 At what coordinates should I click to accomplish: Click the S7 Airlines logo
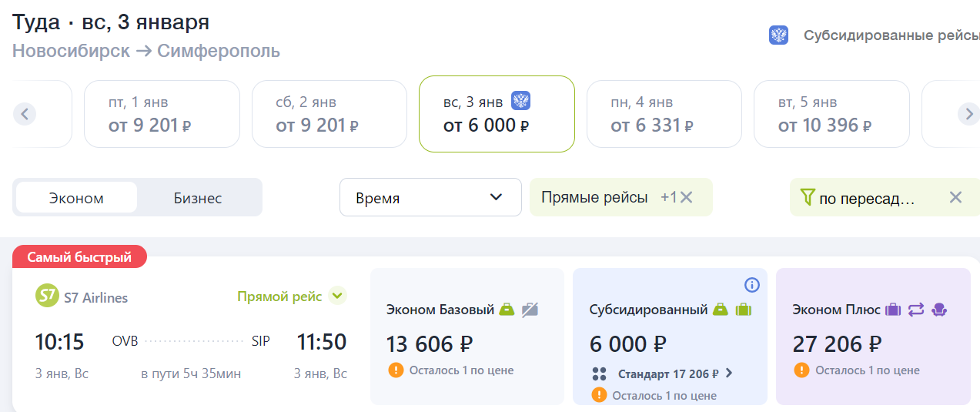[x=47, y=296]
